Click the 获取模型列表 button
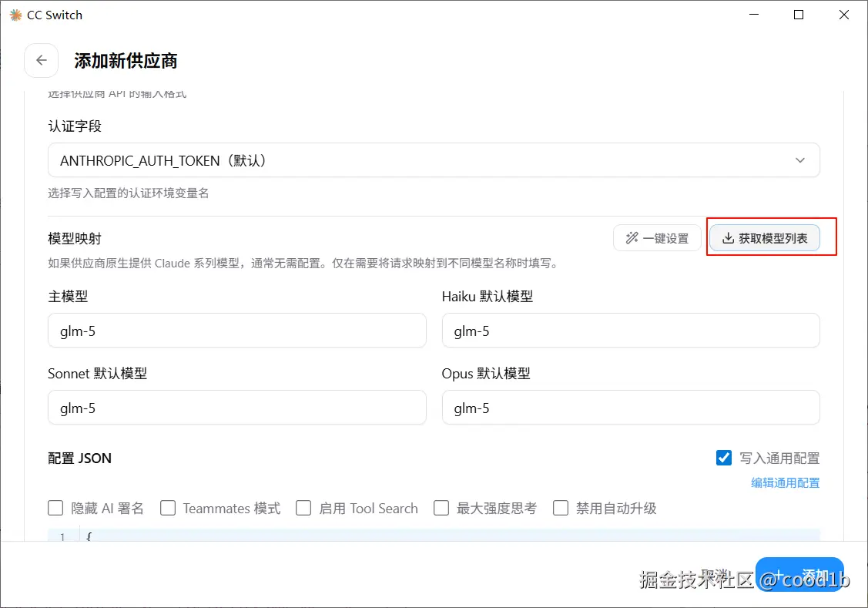The image size is (868, 608). (x=765, y=238)
